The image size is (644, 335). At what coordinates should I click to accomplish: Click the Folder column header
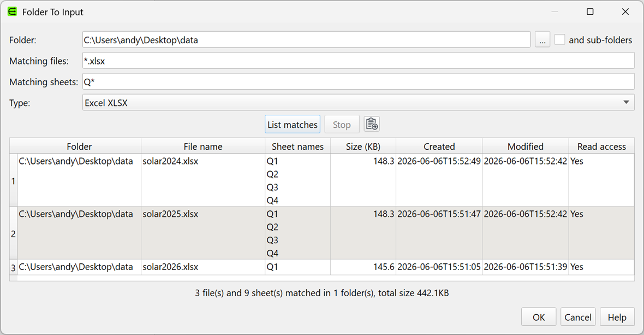(79, 146)
